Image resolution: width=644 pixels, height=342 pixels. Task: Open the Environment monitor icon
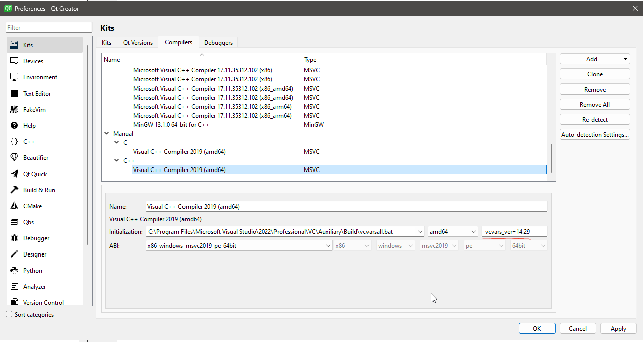[14, 77]
